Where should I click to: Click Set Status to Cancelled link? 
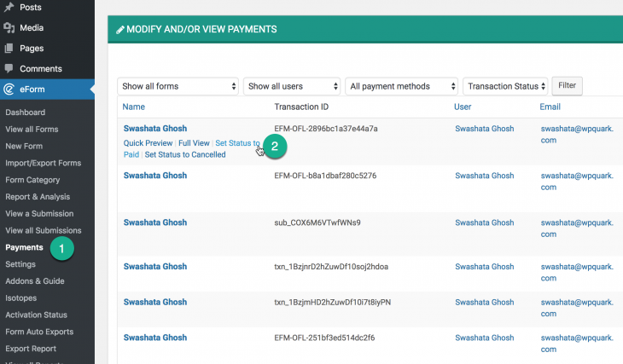(185, 154)
